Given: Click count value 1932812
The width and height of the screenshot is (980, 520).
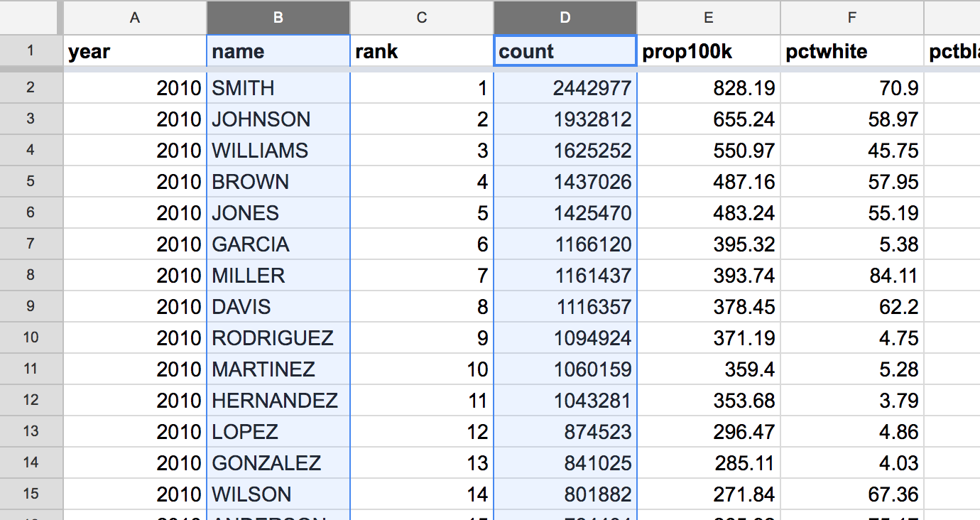Looking at the screenshot, I should 565,119.
